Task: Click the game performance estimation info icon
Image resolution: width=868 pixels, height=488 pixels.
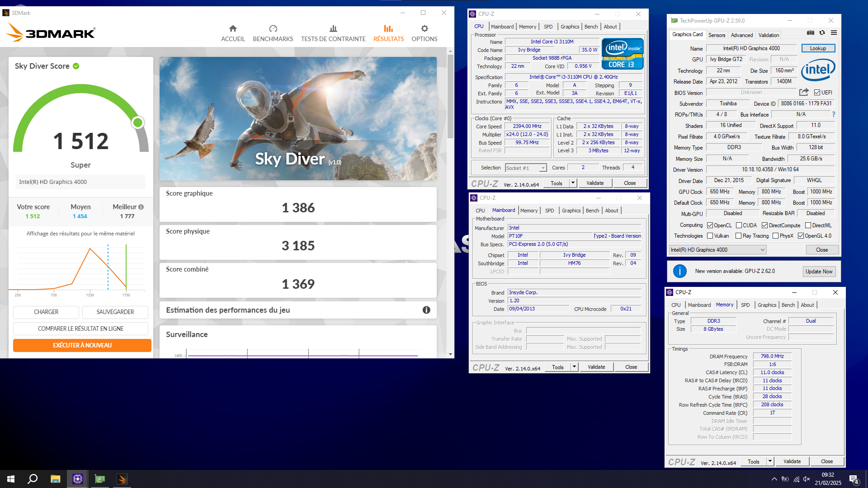Action: 426,310
